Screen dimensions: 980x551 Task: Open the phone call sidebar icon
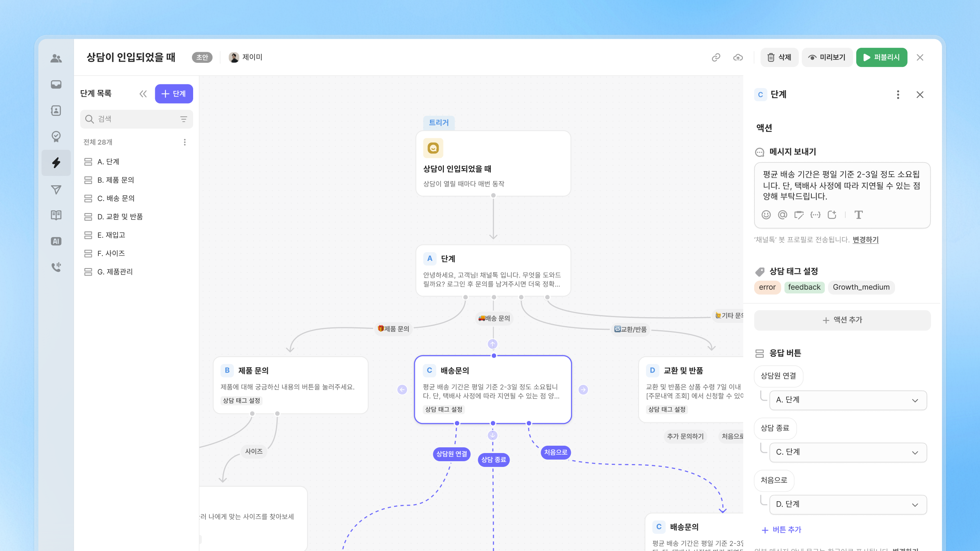pos(56,267)
